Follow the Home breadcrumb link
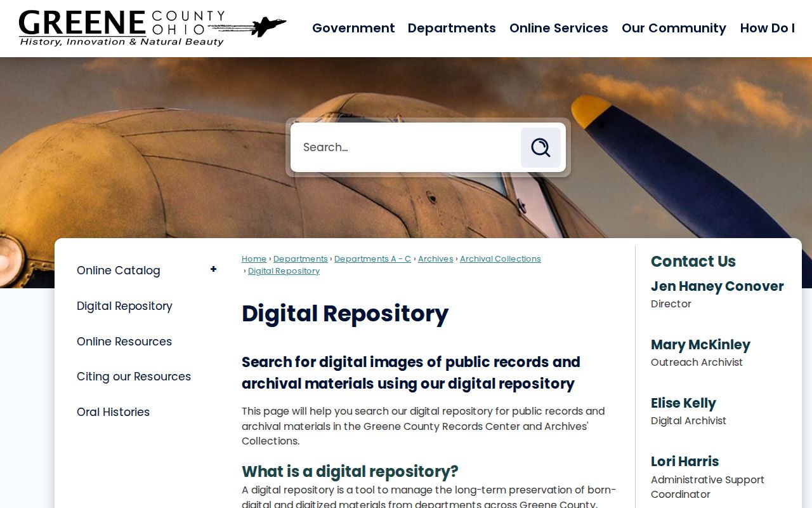Image resolution: width=812 pixels, height=508 pixels. click(x=254, y=259)
